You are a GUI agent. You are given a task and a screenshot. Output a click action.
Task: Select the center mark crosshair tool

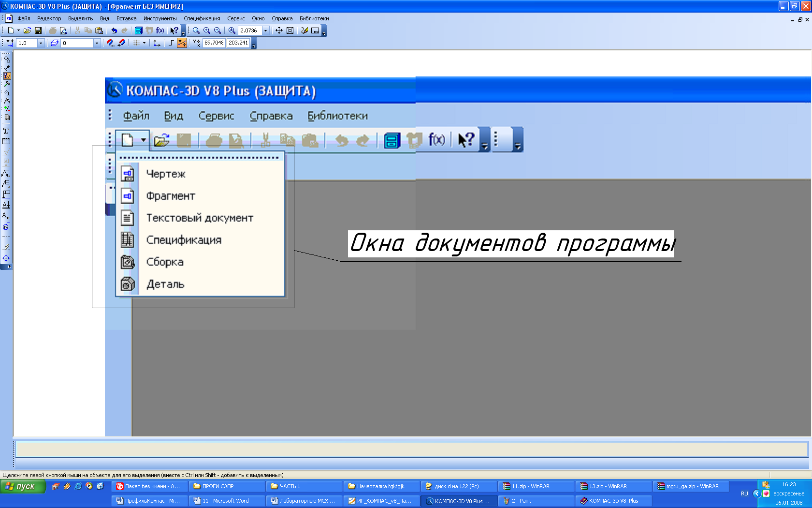(6, 258)
